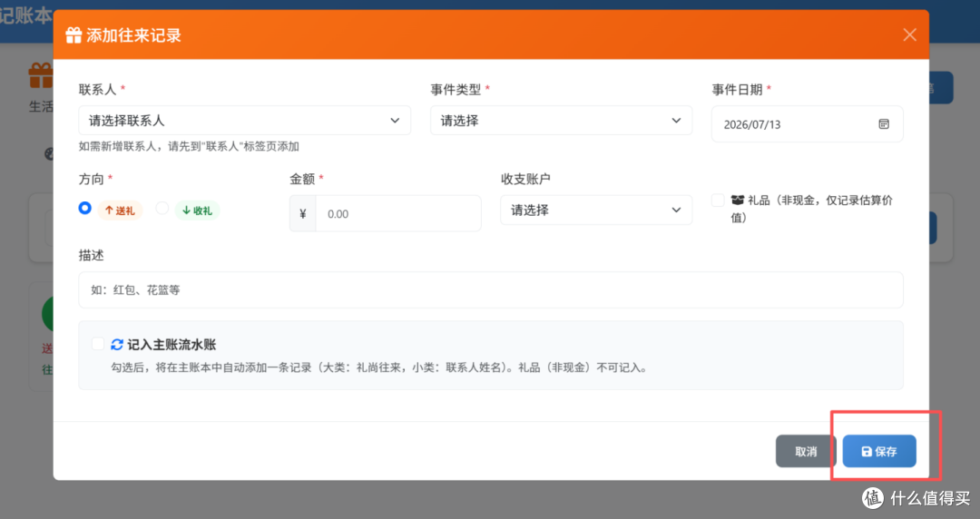Enable 记入主账流水账 checkbox
980x519 pixels.
[97, 344]
